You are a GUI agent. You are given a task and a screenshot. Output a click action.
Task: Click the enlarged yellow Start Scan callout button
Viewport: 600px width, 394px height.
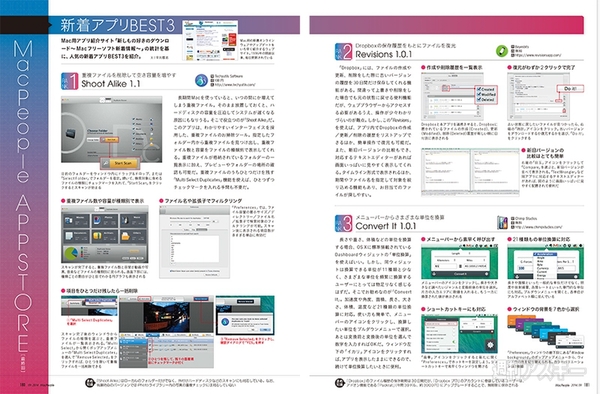[x=120, y=163]
